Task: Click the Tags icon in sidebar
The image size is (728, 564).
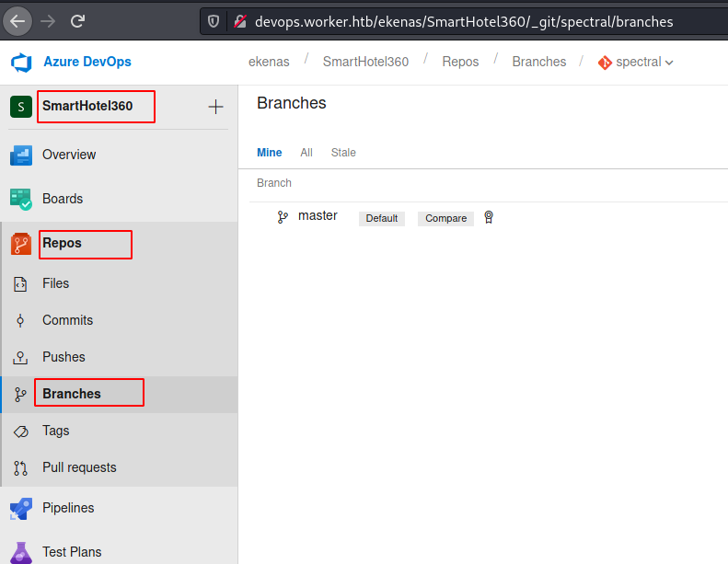Action: click(x=21, y=432)
